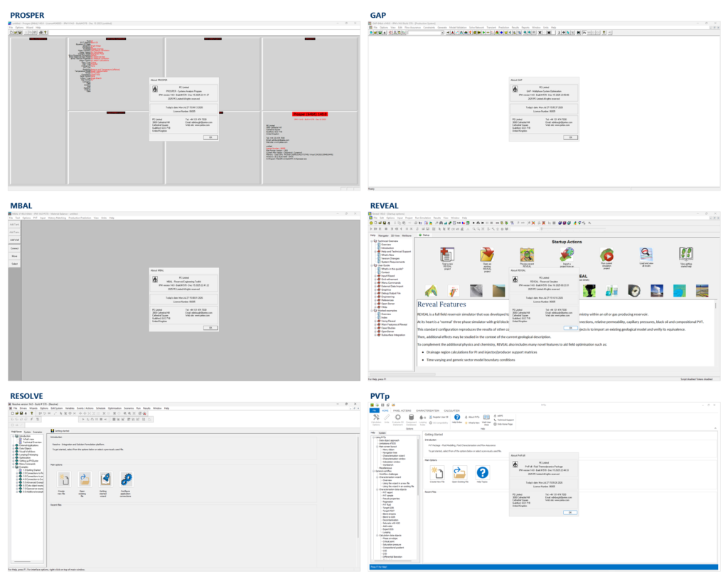Switch to 'CALCULATION' ribbon tab in PVTp
Screen dimensions: 728x579
pos(451,411)
